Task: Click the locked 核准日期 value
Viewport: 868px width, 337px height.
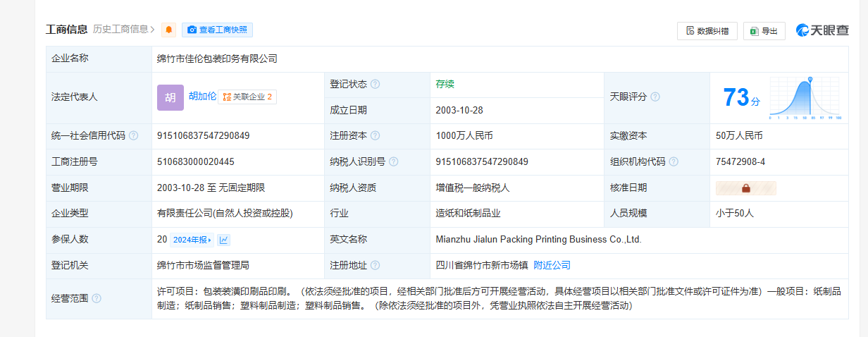Action: click(745, 188)
